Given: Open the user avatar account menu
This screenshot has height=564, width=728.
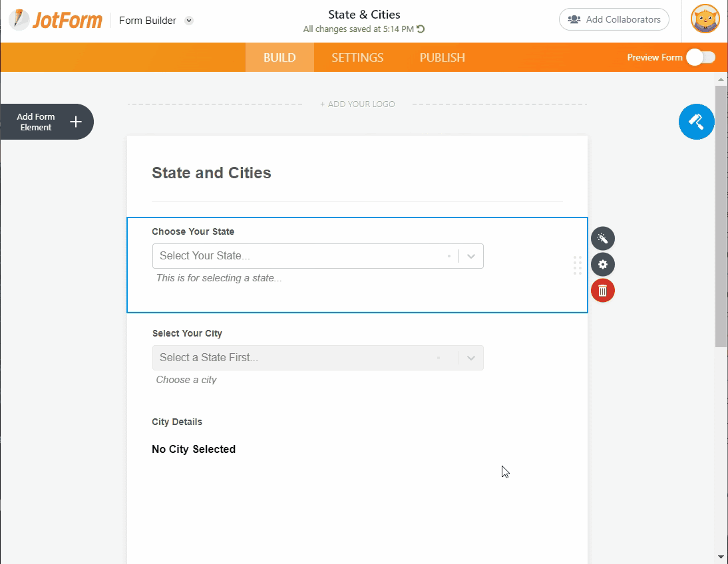Looking at the screenshot, I should click(705, 19).
